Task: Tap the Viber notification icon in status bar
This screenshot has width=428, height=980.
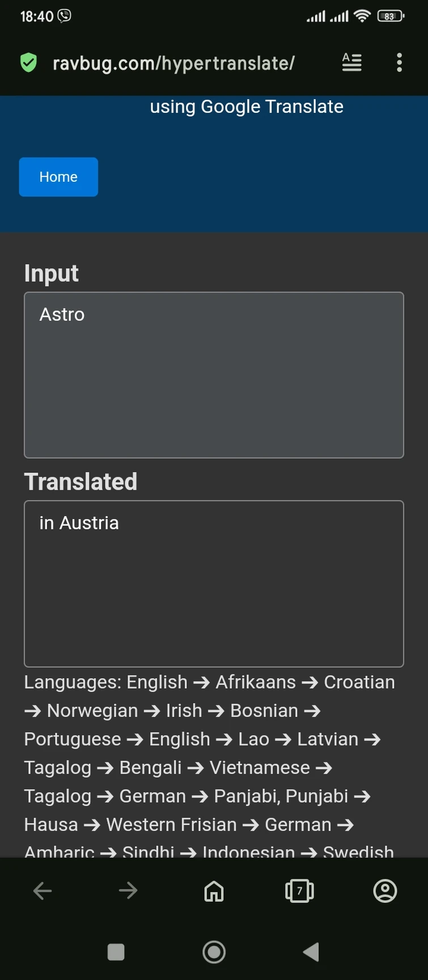Action: 65,16
